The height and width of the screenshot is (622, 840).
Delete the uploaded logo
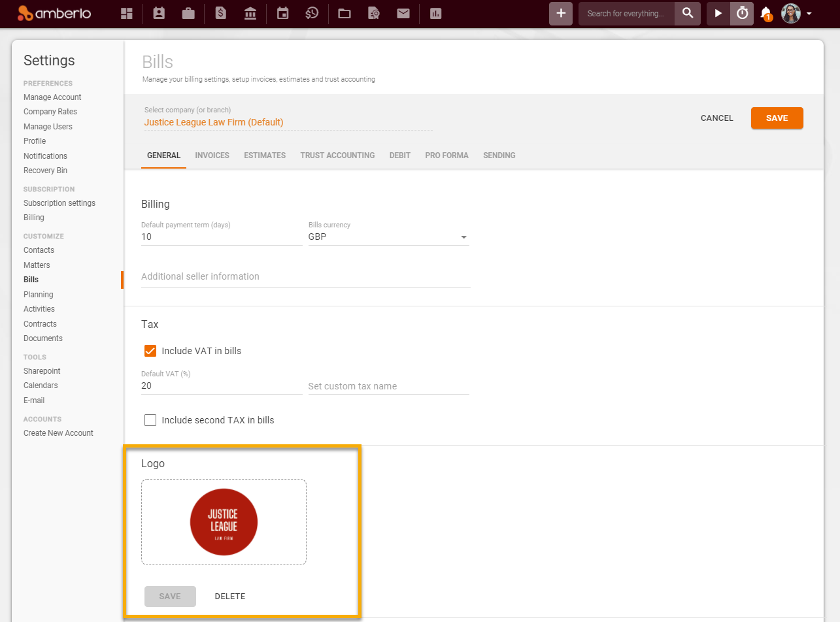coord(229,596)
